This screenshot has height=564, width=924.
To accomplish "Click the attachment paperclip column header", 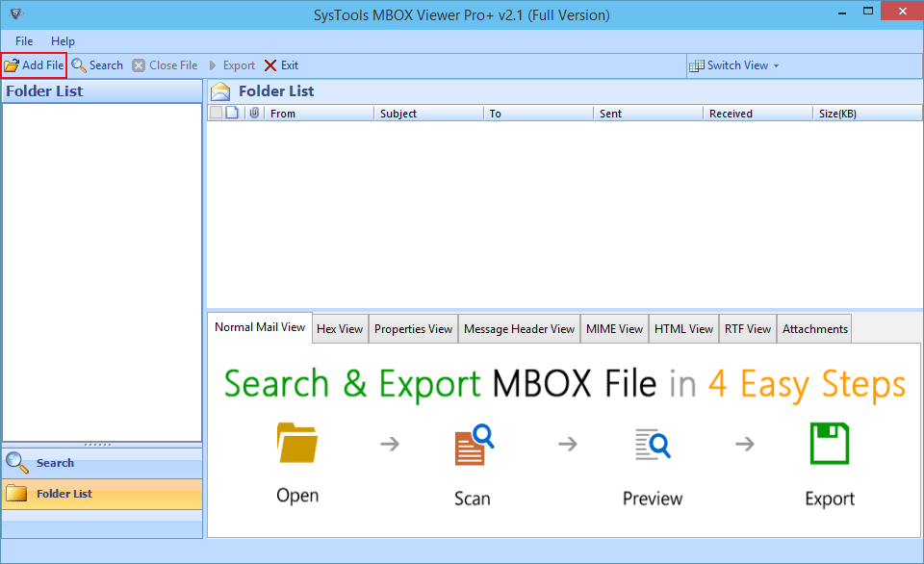I will click(254, 113).
